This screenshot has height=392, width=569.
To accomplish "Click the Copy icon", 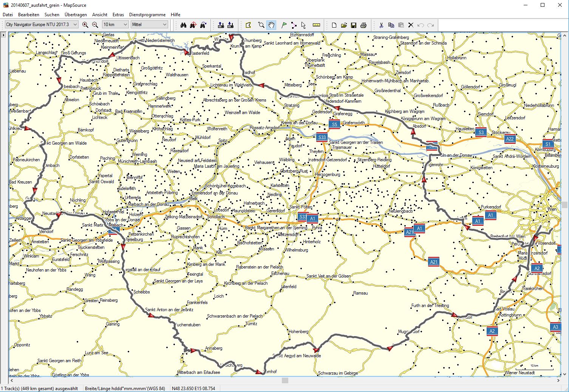I will [x=391, y=25].
